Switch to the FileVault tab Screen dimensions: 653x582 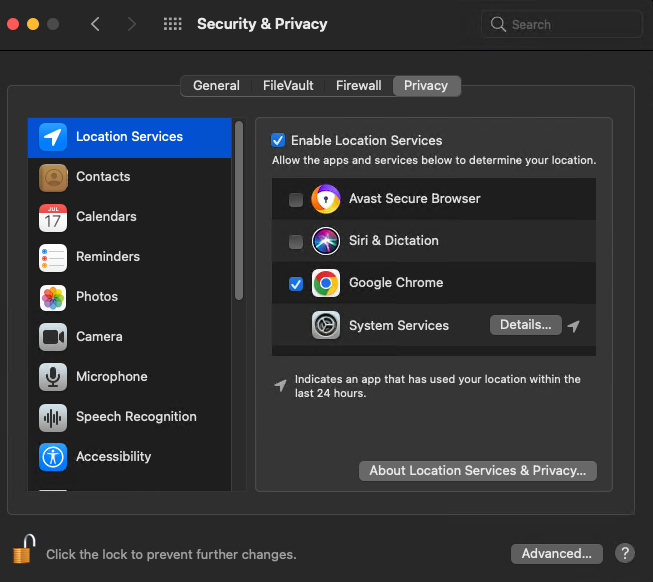click(288, 86)
